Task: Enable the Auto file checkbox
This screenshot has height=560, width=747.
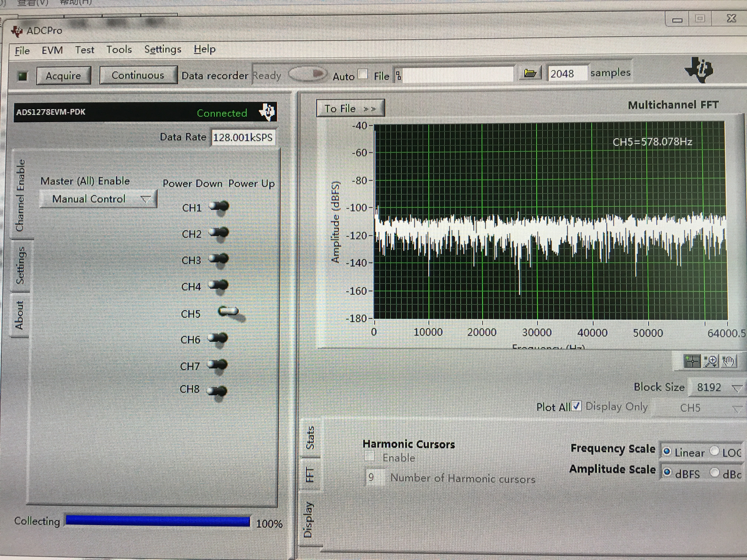Action: point(363,74)
